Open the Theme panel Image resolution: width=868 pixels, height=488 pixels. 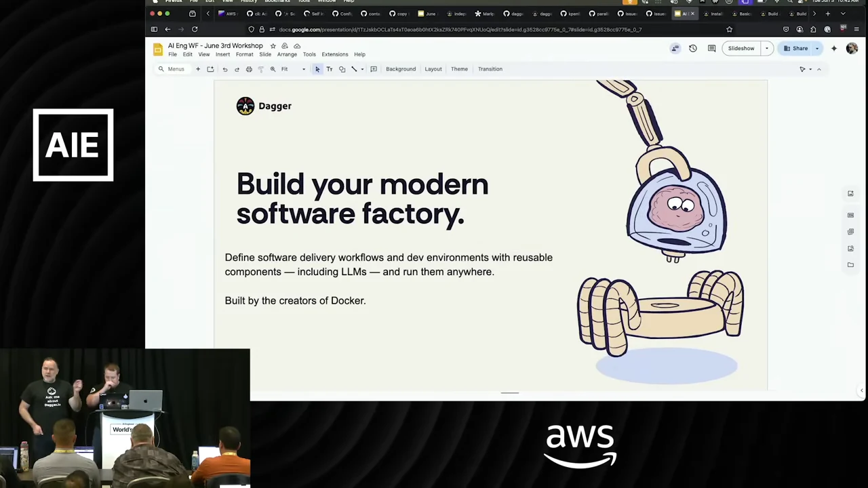[459, 69]
